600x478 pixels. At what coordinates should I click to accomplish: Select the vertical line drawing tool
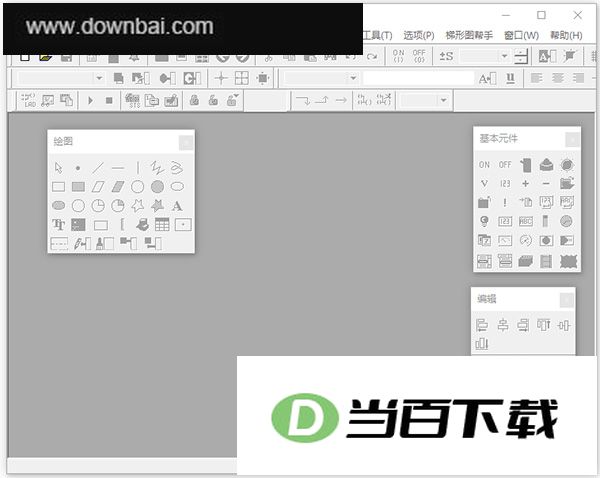tap(138, 168)
